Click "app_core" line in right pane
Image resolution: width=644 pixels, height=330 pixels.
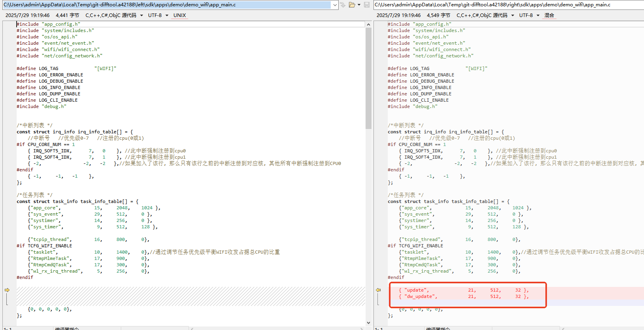[465, 208]
